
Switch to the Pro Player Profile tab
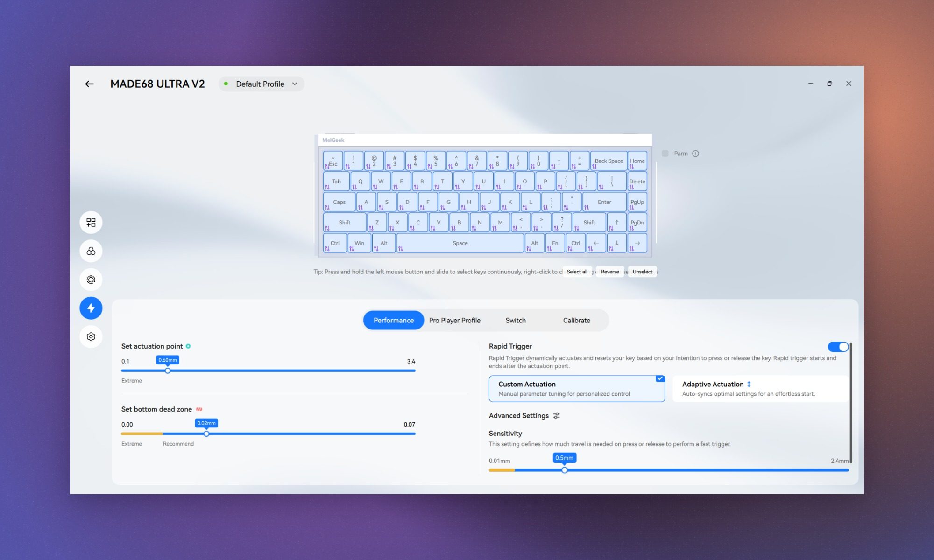pyautogui.click(x=454, y=321)
